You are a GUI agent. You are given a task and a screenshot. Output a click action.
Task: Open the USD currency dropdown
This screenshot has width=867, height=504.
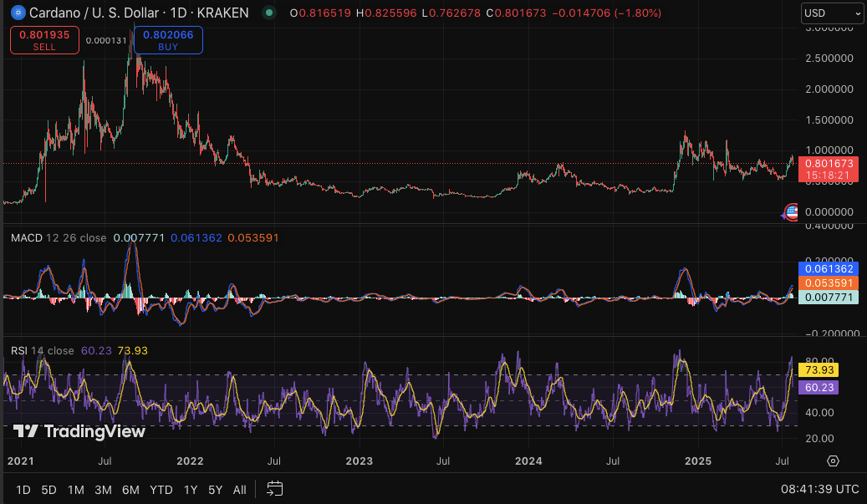(832, 13)
